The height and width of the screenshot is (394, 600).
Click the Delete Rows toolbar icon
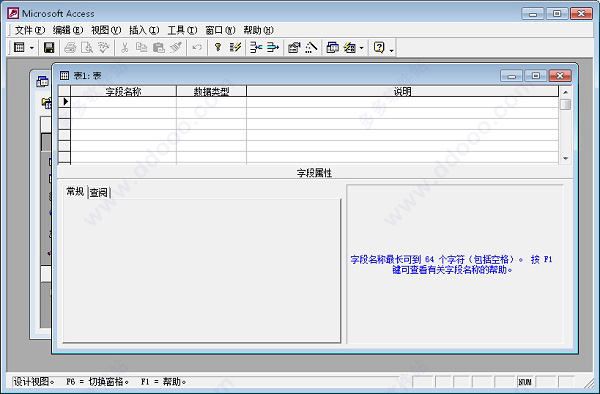273,47
